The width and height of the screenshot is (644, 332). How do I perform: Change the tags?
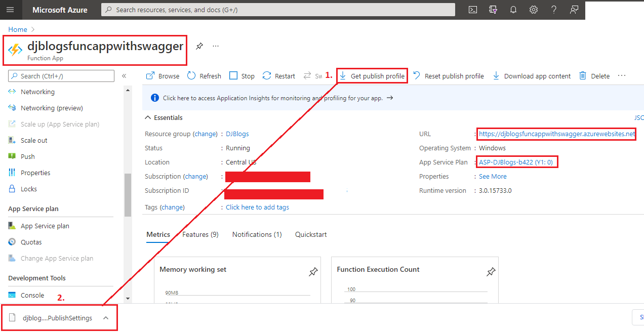tap(173, 207)
